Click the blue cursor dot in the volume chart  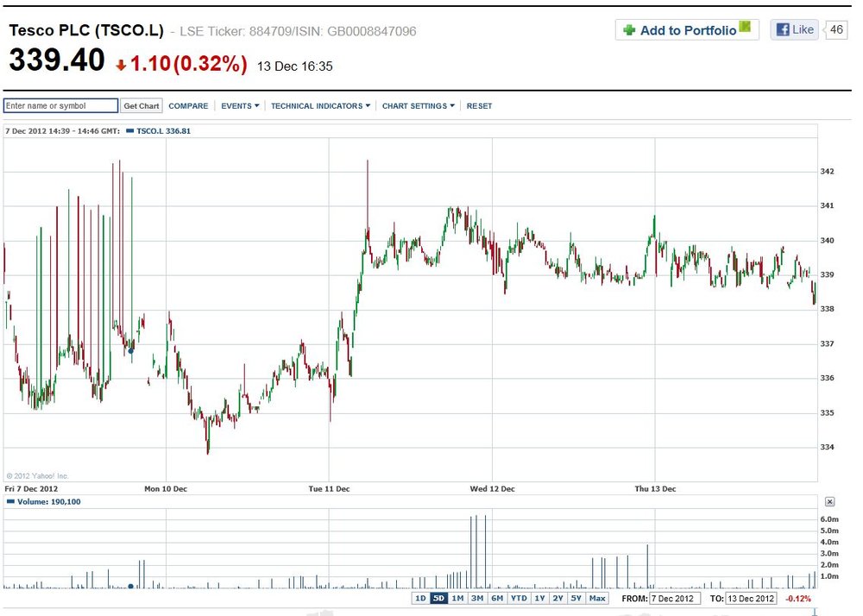(x=130, y=587)
